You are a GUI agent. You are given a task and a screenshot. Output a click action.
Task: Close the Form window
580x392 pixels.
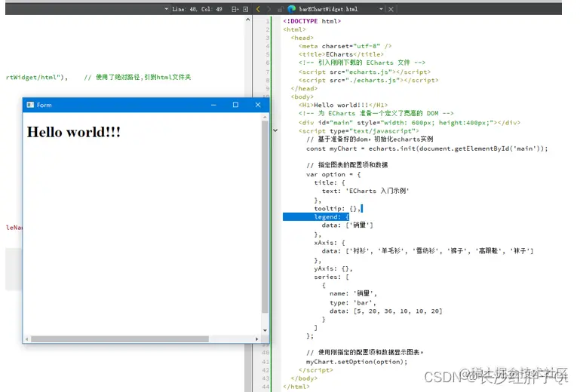tap(258, 105)
